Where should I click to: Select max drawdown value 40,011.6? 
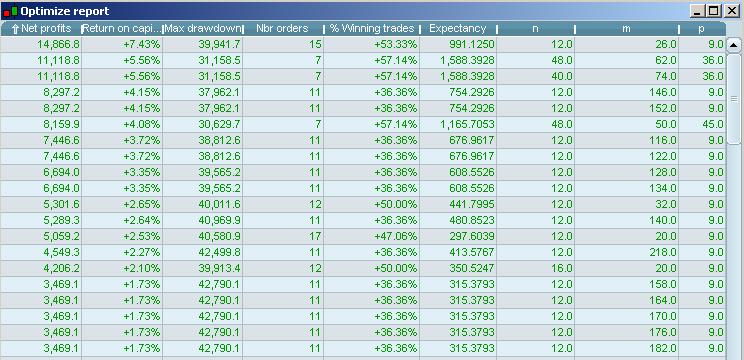(x=220, y=204)
